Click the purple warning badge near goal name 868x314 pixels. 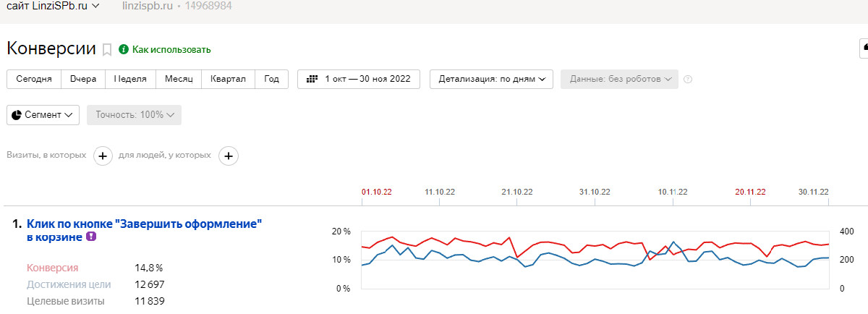90,237
